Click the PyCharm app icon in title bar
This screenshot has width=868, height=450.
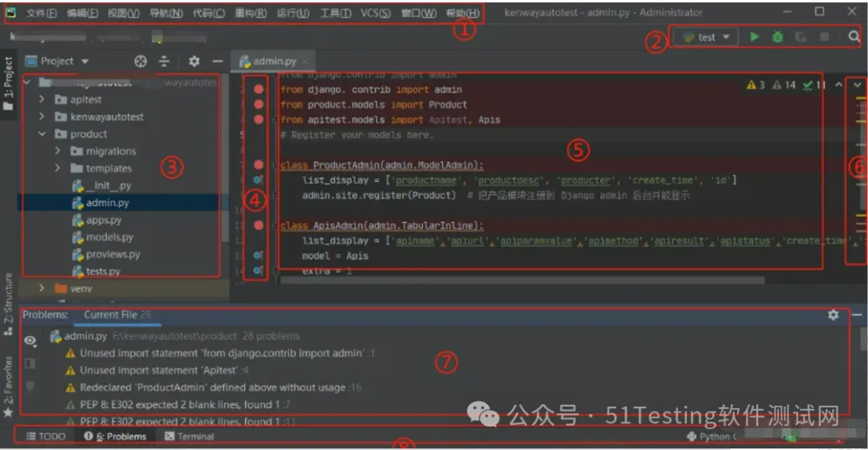pos(10,12)
